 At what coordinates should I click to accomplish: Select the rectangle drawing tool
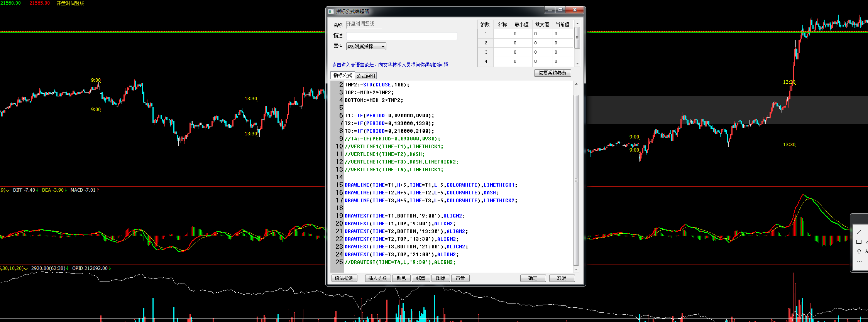(859, 242)
